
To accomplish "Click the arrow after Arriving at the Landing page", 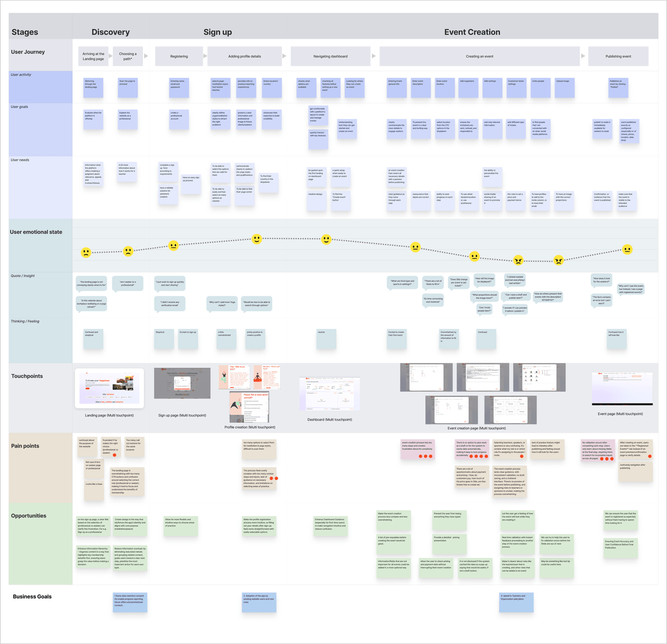I will [110, 56].
